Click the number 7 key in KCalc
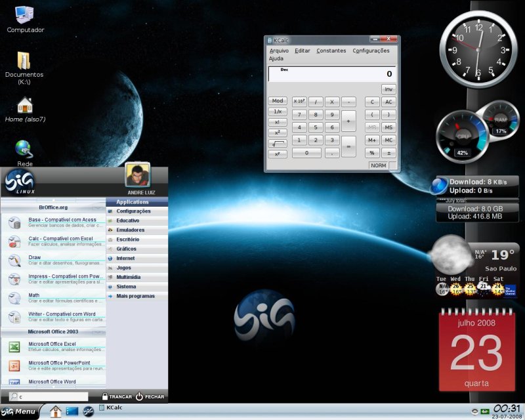This screenshot has height=420, width=525. tap(299, 115)
